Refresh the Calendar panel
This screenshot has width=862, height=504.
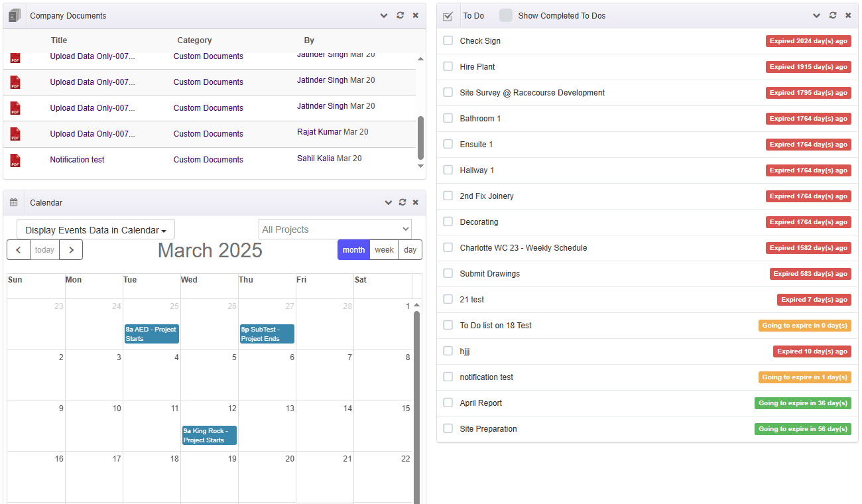coord(402,202)
